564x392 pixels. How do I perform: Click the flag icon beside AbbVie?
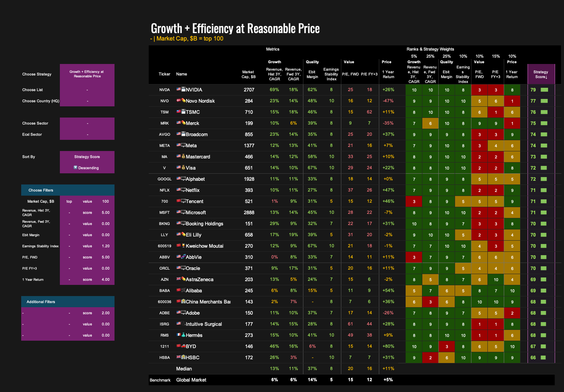[178, 257]
